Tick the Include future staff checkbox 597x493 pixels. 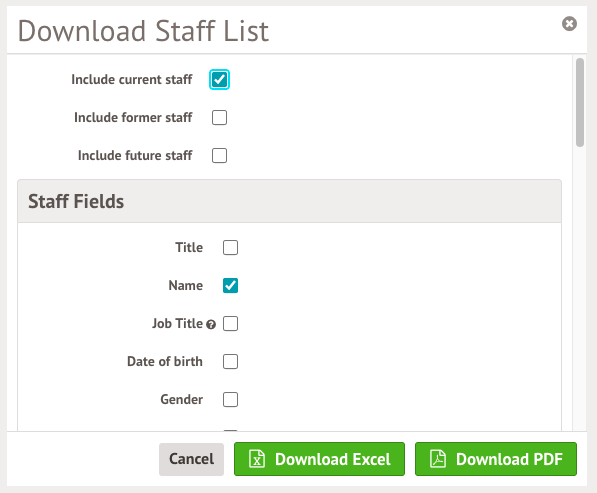pyautogui.click(x=219, y=155)
